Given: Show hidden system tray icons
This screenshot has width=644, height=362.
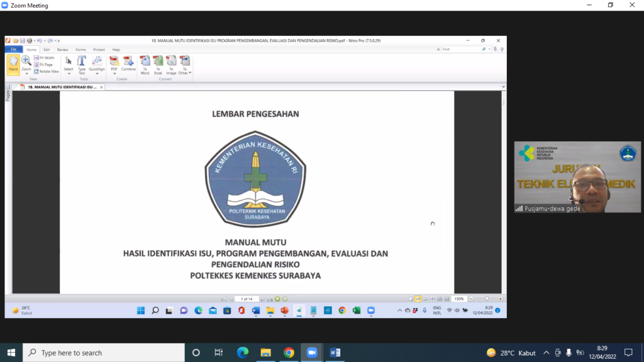Looking at the screenshot, I should click(547, 353).
